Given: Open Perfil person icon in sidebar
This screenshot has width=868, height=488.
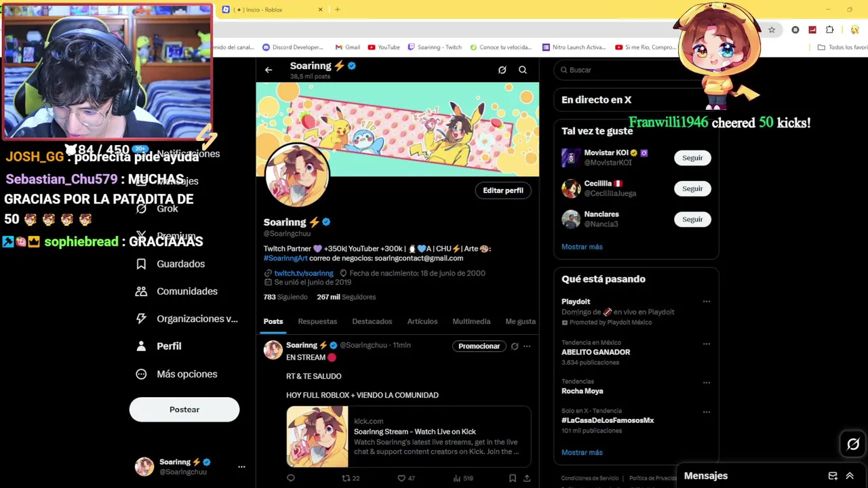Looking at the screenshot, I should [141, 346].
